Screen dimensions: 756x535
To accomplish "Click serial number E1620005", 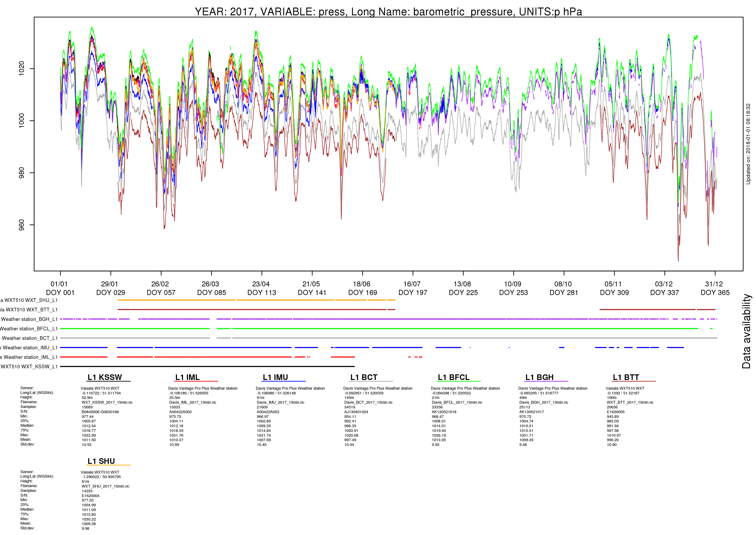I will click(x=616, y=412).
